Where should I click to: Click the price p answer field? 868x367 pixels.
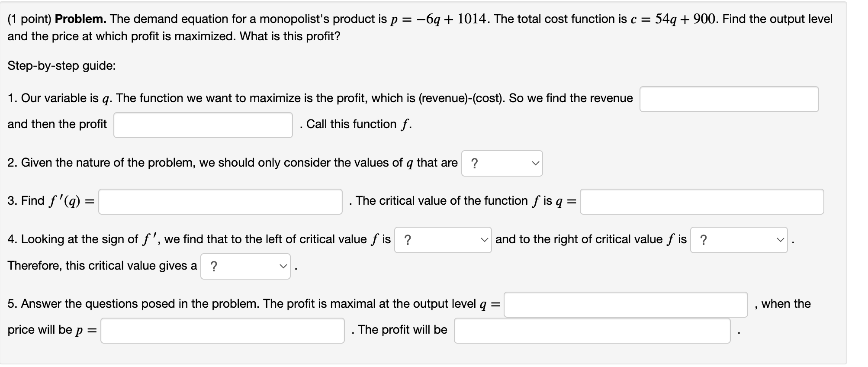click(x=222, y=330)
